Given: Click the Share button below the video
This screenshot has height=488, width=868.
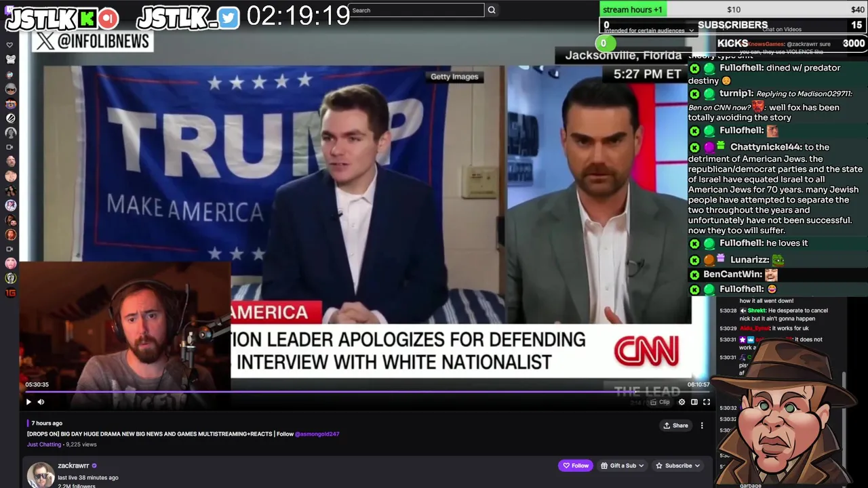Looking at the screenshot, I should [x=675, y=426].
